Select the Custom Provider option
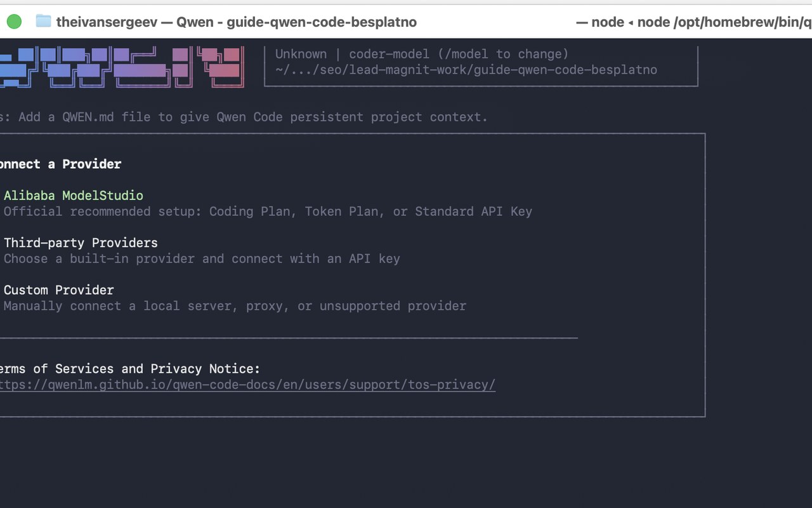812x508 pixels. (59, 290)
